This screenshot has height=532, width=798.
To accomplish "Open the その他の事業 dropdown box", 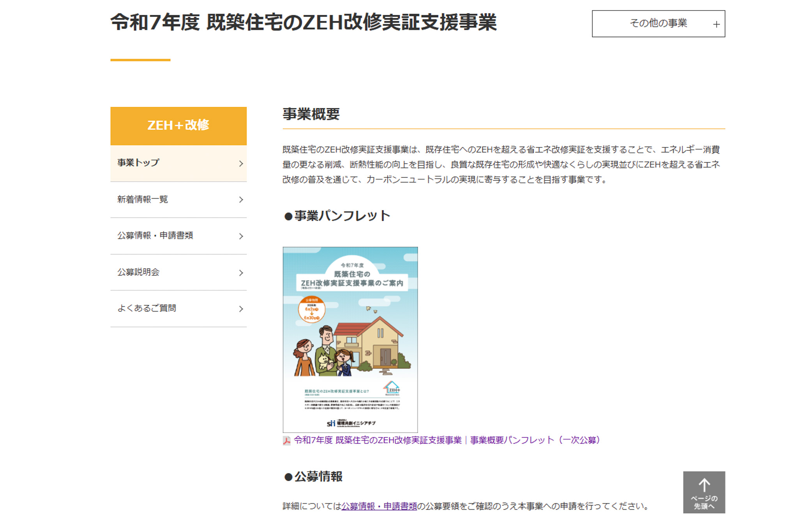I will click(658, 24).
